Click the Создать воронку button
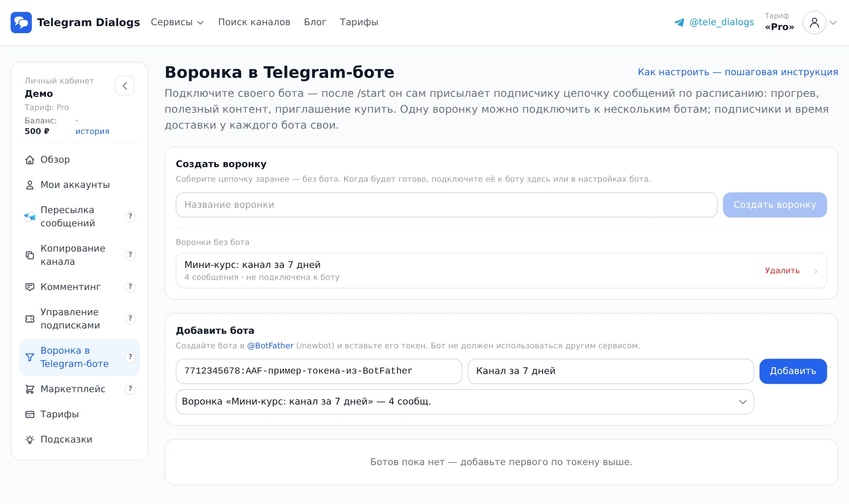 [775, 205]
